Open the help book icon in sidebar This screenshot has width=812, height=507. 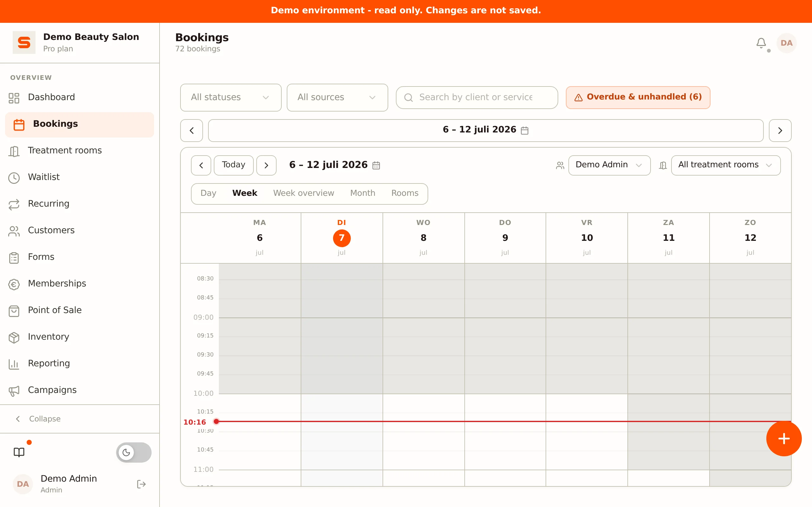(x=19, y=452)
